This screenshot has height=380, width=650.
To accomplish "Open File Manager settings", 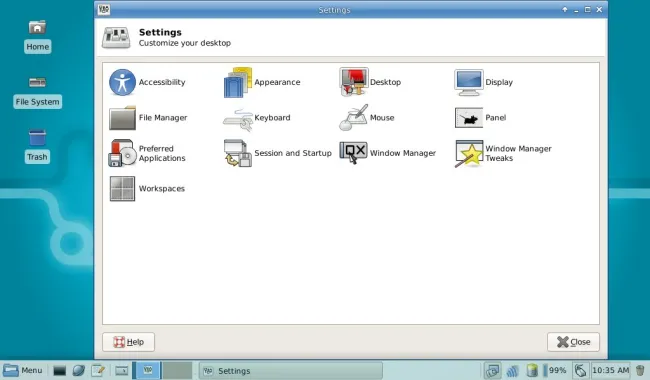I will coord(148,118).
